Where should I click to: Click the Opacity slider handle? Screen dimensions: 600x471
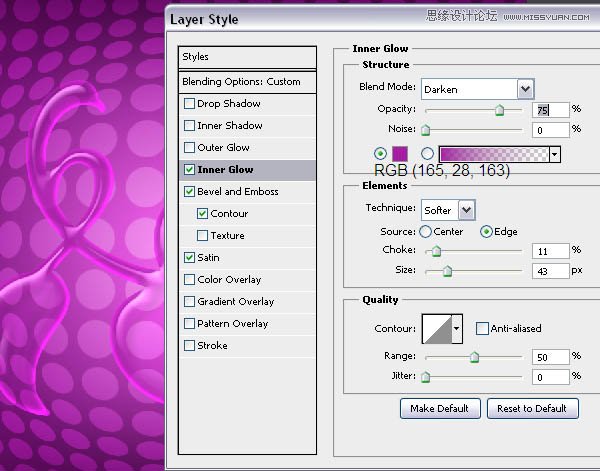tap(500, 111)
